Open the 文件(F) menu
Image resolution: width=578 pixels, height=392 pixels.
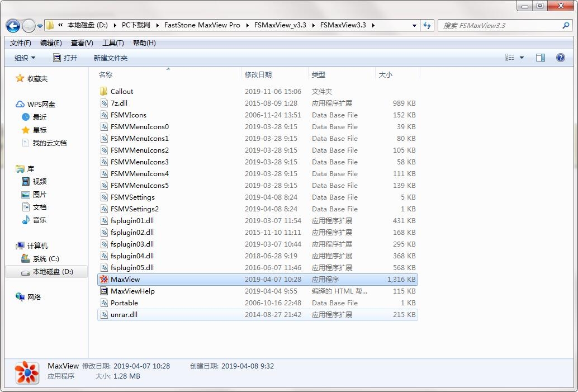tap(20, 43)
